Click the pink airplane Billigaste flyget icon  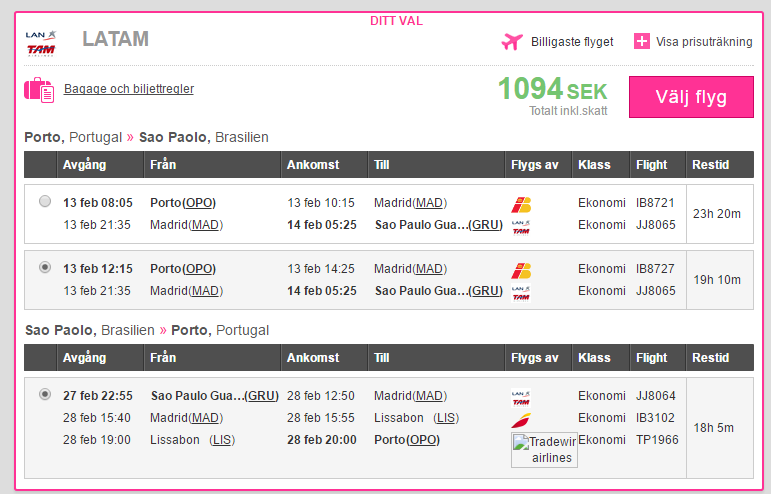click(512, 42)
